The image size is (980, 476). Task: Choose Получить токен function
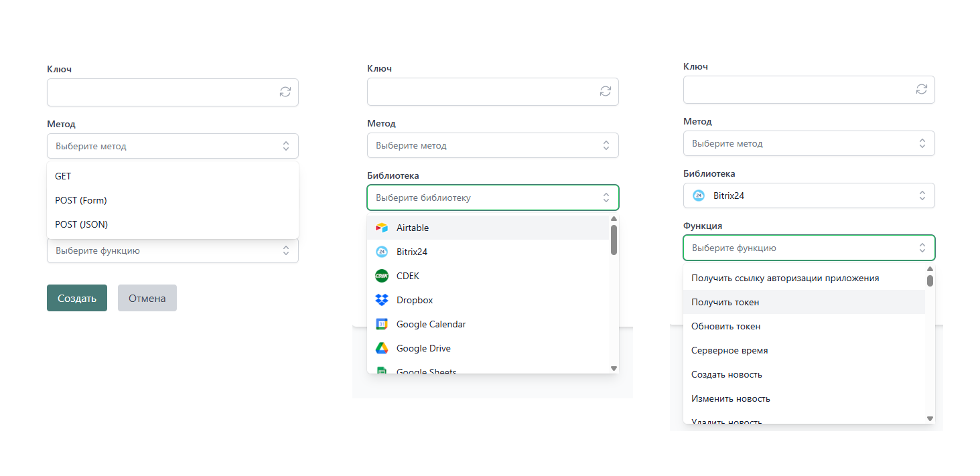[x=804, y=302]
